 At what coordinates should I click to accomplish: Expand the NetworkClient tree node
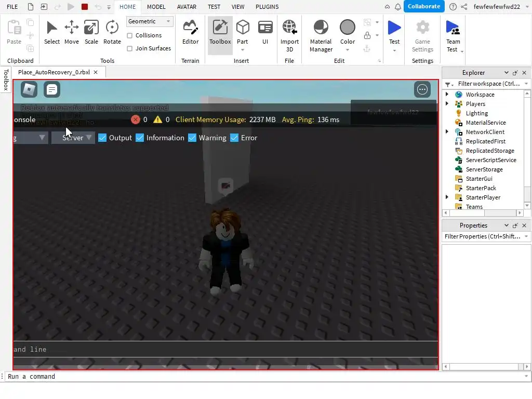click(447, 131)
